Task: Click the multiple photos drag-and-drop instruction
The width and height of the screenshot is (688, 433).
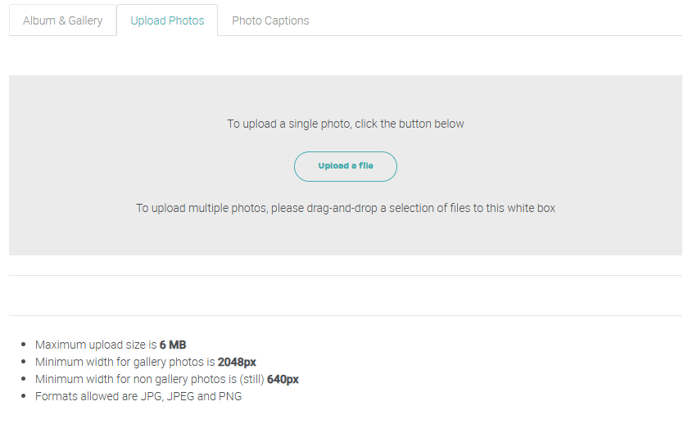Action: (x=345, y=208)
